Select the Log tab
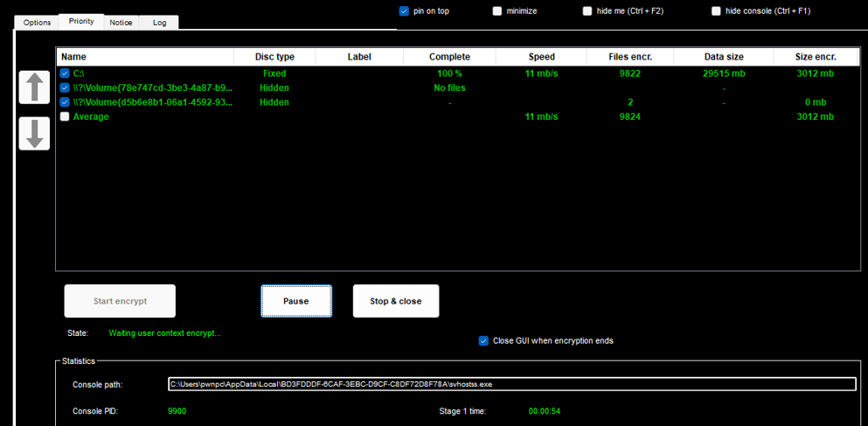 [x=159, y=23]
